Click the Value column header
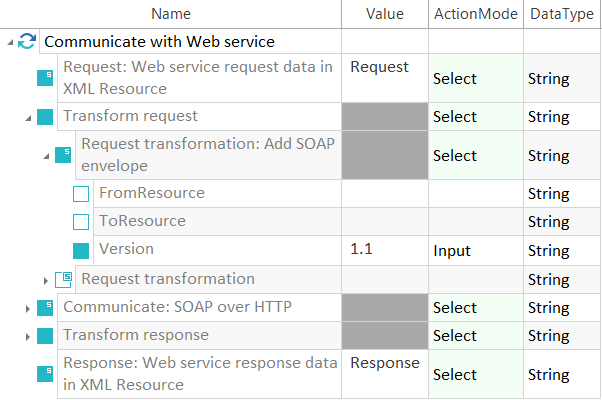602x400 pixels. click(385, 14)
